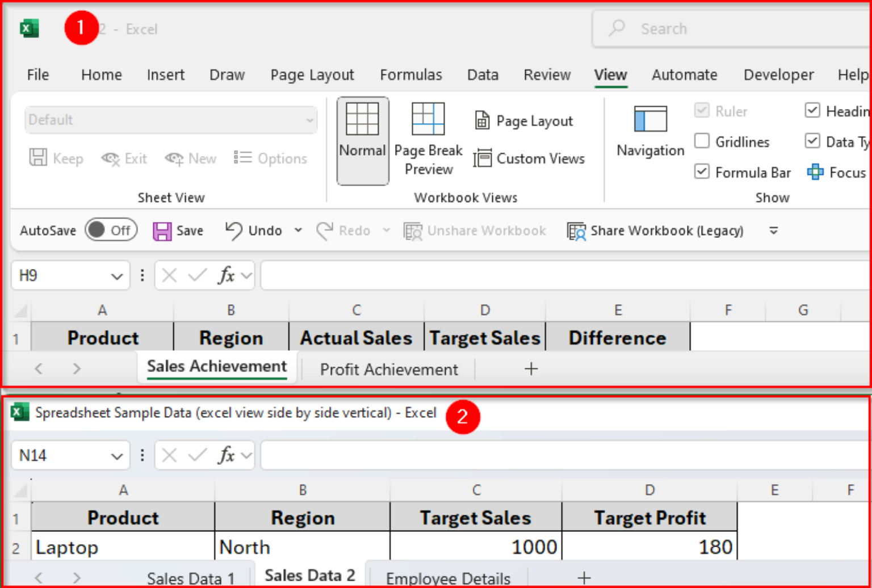
Task: Save the workbook from Quick Access toolbar
Action: coord(178,230)
